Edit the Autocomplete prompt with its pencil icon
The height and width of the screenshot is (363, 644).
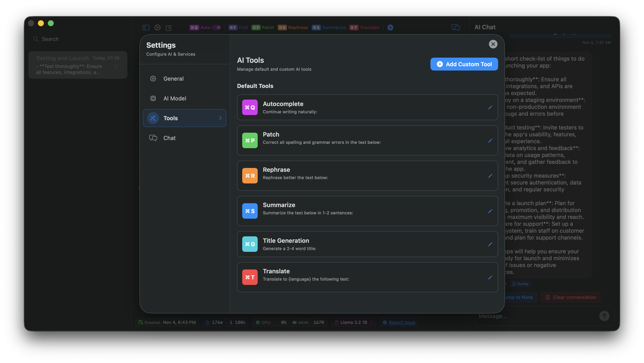(x=490, y=108)
